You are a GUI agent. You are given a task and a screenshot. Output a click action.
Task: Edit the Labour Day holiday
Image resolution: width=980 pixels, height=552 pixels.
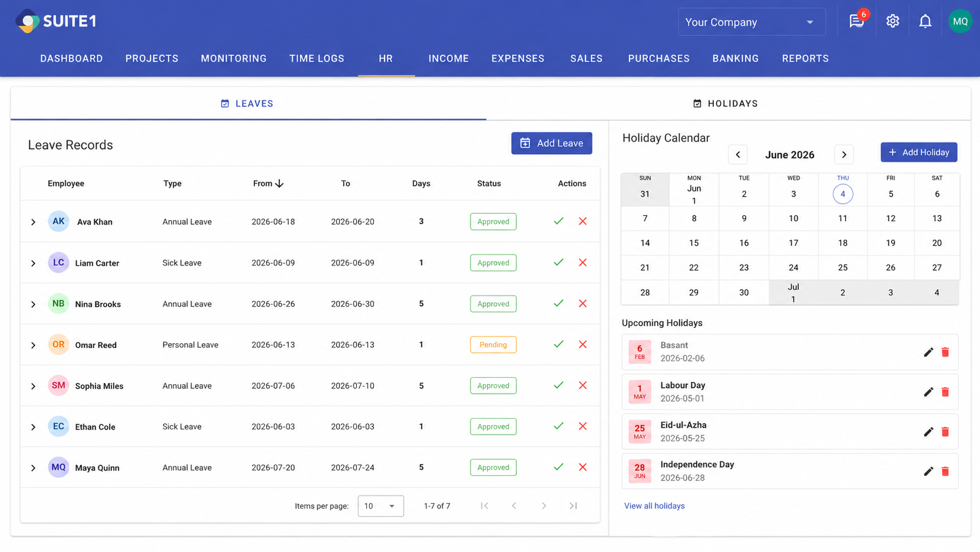pos(928,392)
